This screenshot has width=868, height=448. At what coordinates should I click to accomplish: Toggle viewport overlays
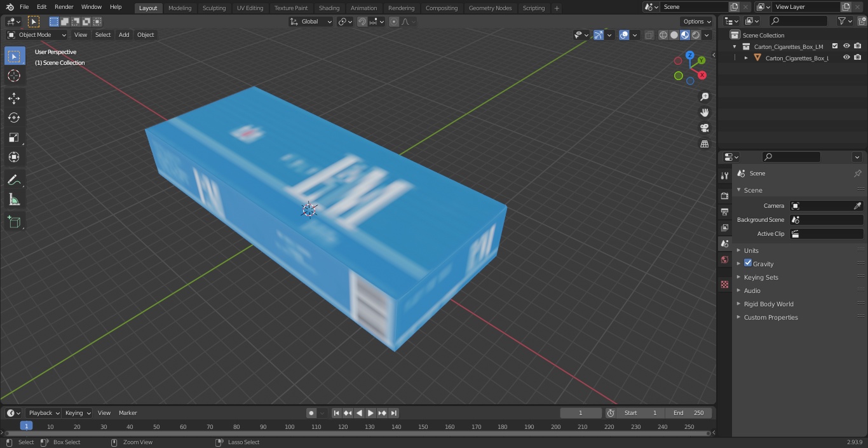point(624,35)
